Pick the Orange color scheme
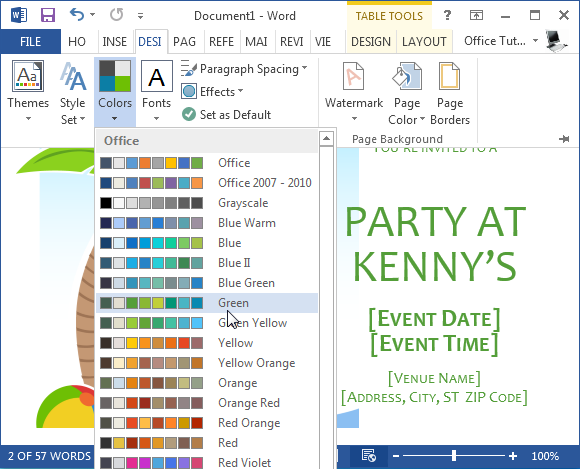This screenshot has height=469, width=580. click(207, 383)
